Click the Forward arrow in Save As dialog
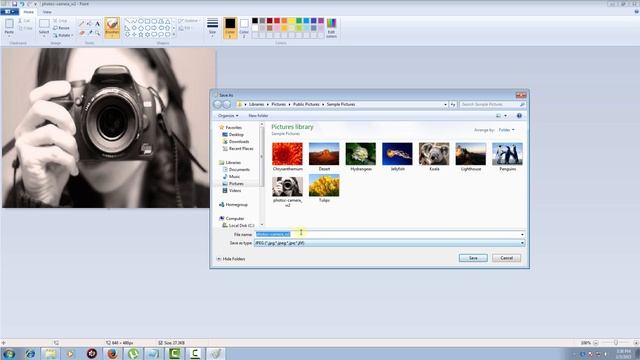 coord(227,104)
